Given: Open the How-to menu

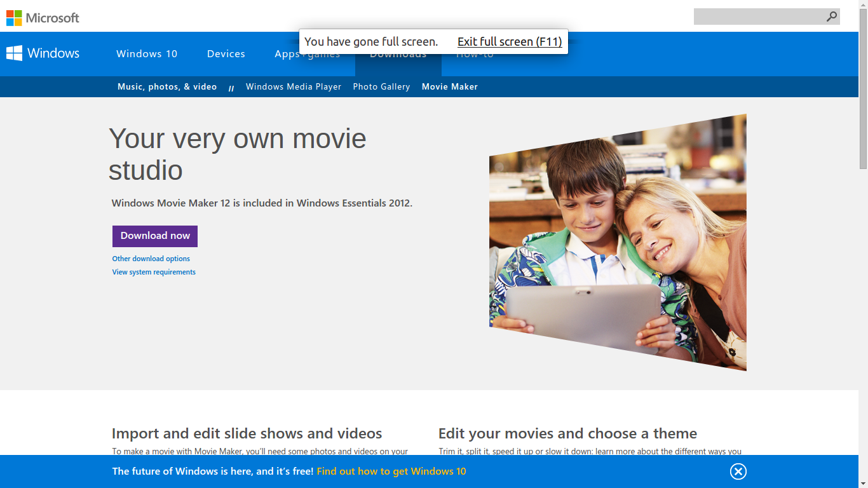Looking at the screenshot, I should [x=475, y=54].
